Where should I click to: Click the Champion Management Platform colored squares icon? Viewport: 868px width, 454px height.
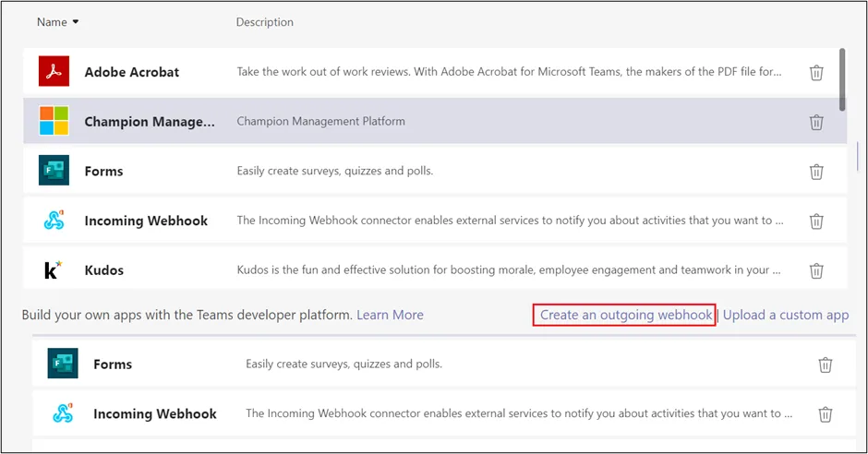[x=54, y=121]
